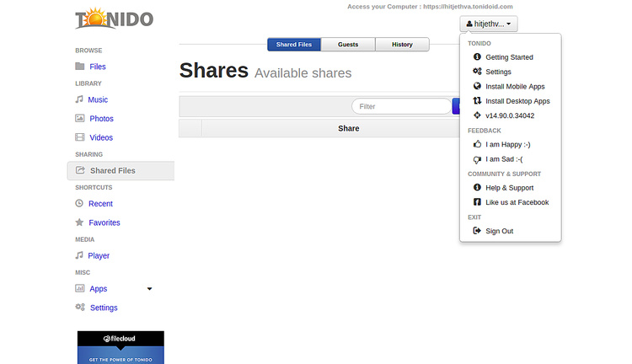This screenshot has height=364, width=632.
Task: Click the Facebook icon in the menu
Action: click(x=477, y=202)
